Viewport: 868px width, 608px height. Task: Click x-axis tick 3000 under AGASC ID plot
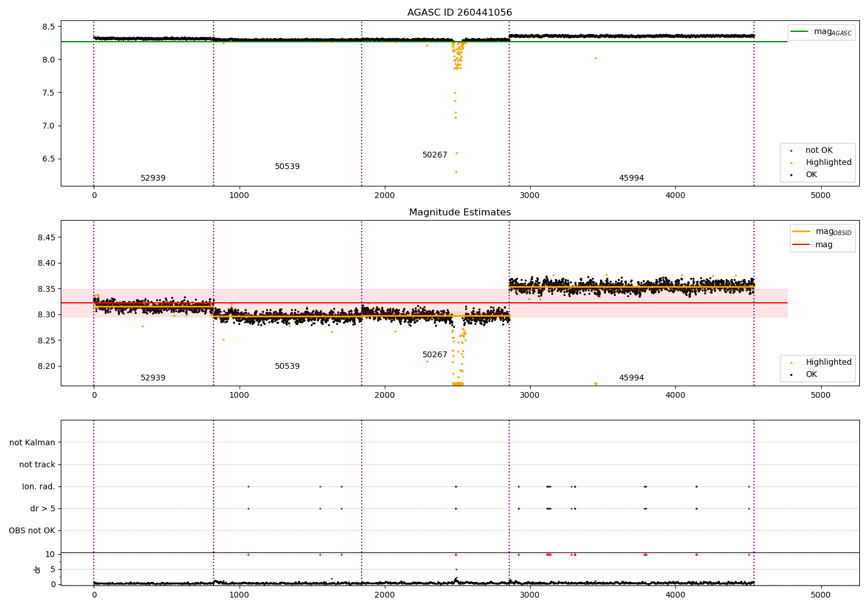tap(529, 195)
